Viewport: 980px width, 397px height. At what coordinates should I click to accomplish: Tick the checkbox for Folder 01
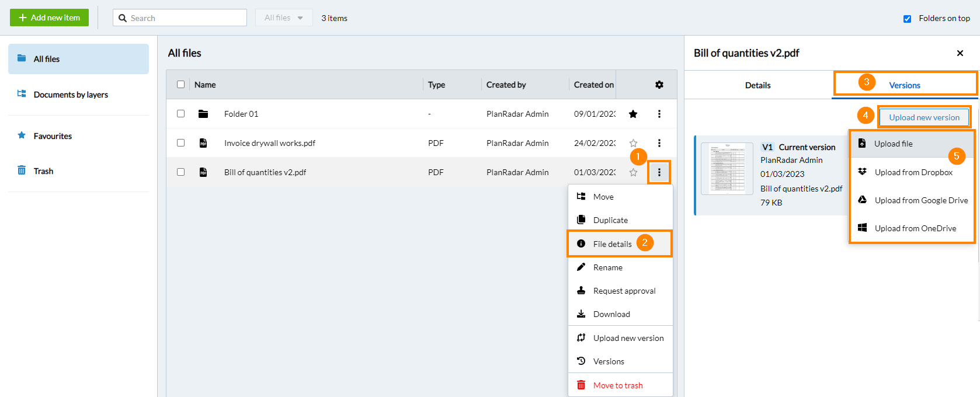[181, 114]
